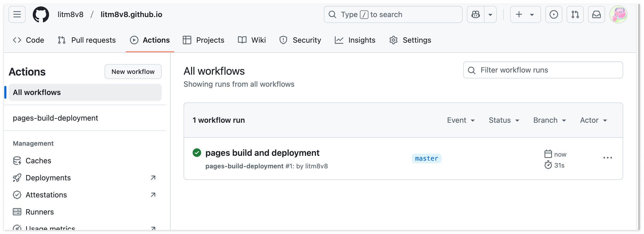Screen dimensions: 644x234
Task: Open Runners under Management
Action: pyautogui.click(x=85, y=212)
